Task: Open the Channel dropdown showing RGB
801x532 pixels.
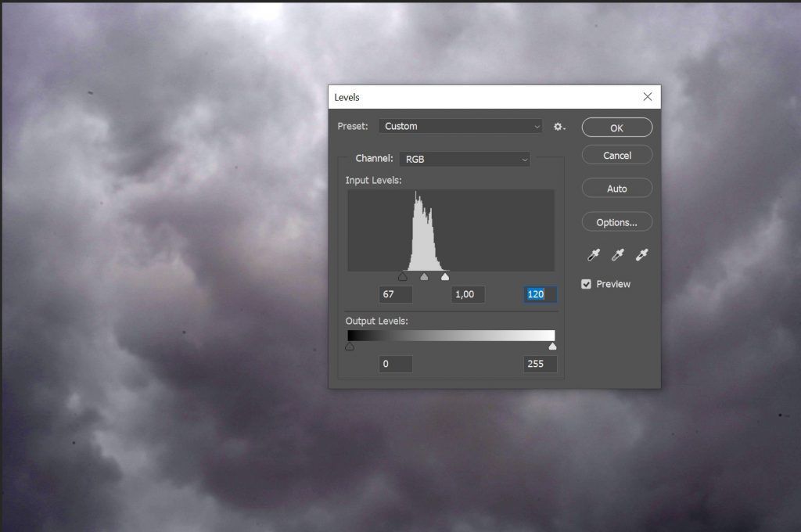Action: (x=465, y=159)
